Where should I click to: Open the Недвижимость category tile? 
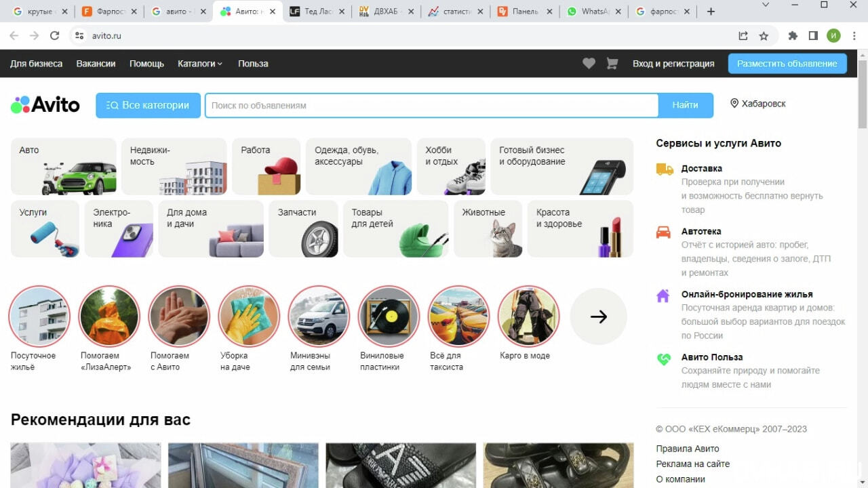(x=174, y=167)
